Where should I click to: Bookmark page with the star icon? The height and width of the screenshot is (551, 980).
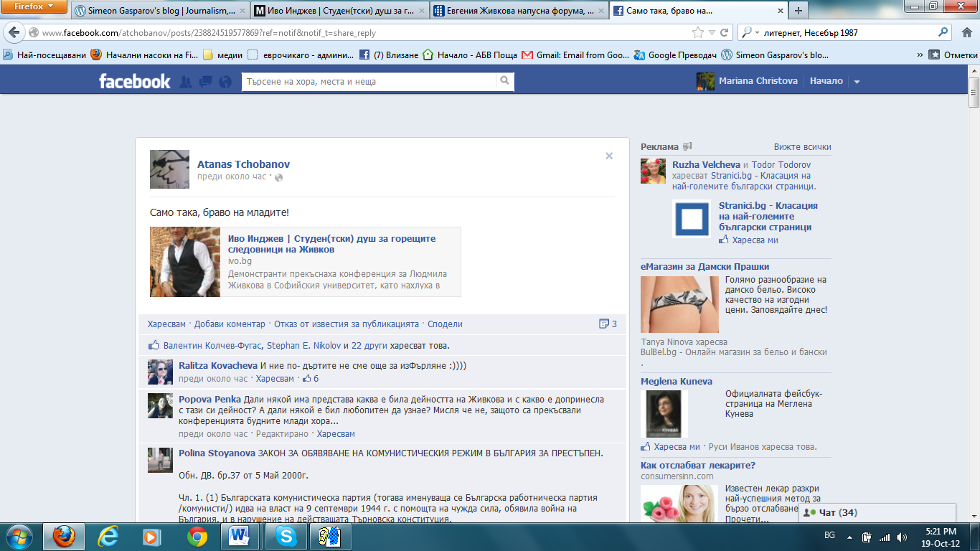[x=697, y=32]
